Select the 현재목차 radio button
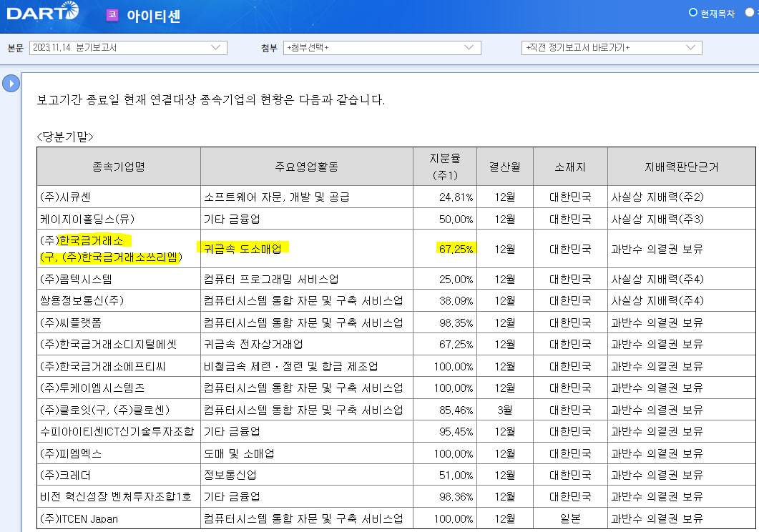Viewport: 759px width, 532px height. point(692,12)
